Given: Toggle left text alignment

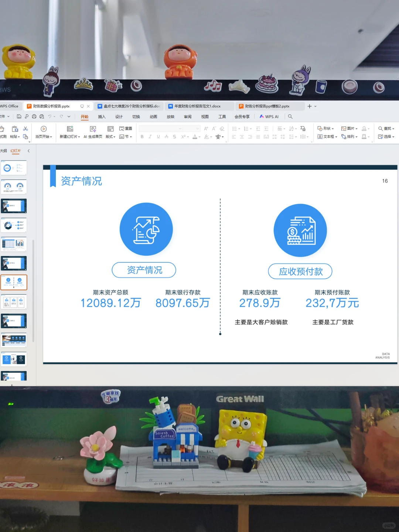Looking at the screenshot, I should (234, 137).
